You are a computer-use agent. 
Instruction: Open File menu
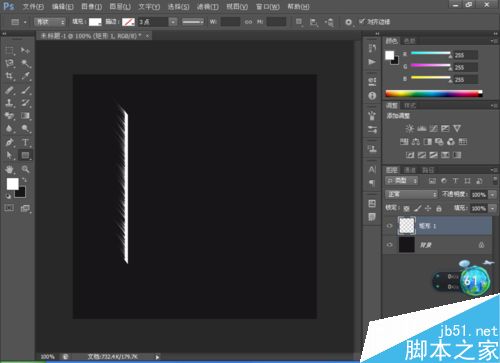tap(33, 6)
